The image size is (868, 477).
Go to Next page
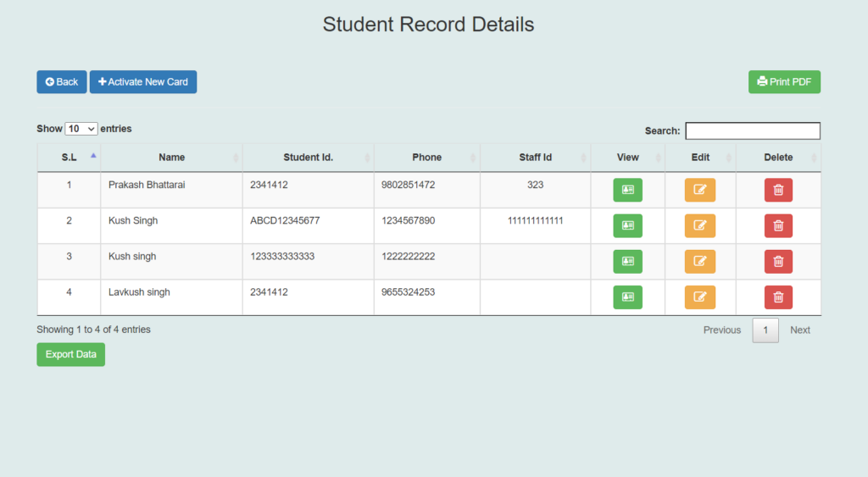pos(800,330)
